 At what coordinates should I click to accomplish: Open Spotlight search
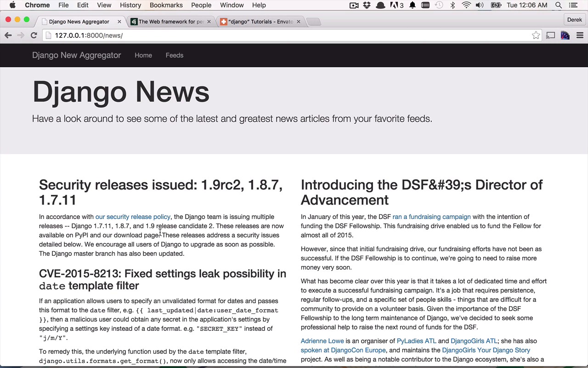coord(559,5)
